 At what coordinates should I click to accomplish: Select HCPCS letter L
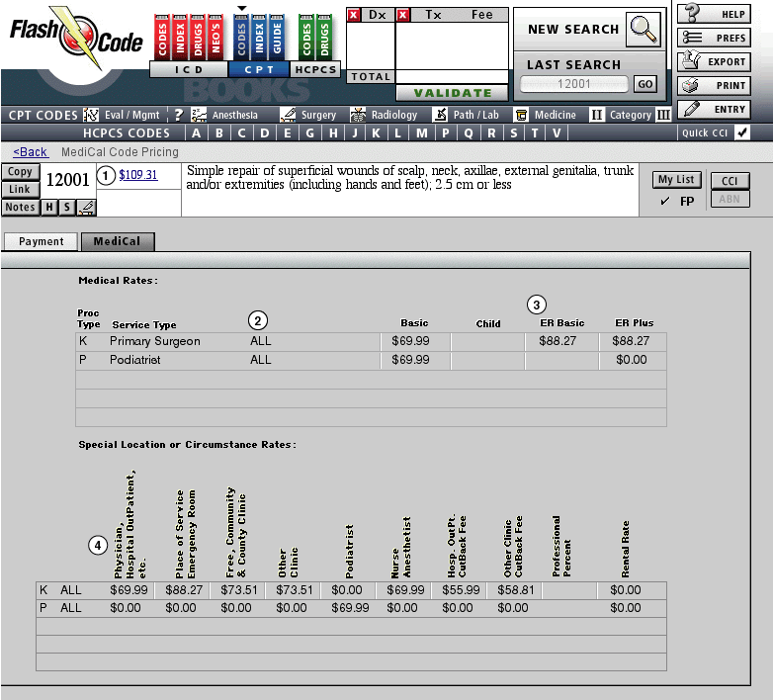pos(398,133)
